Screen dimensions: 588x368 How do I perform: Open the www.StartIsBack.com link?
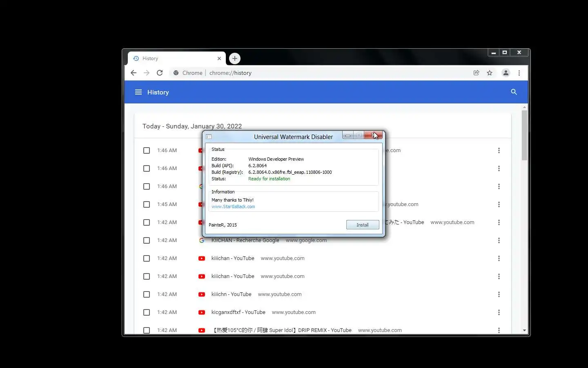tap(233, 206)
